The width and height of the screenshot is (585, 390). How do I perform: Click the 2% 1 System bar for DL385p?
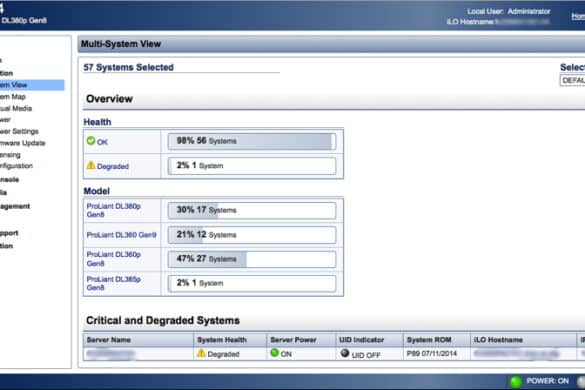tap(252, 283)
